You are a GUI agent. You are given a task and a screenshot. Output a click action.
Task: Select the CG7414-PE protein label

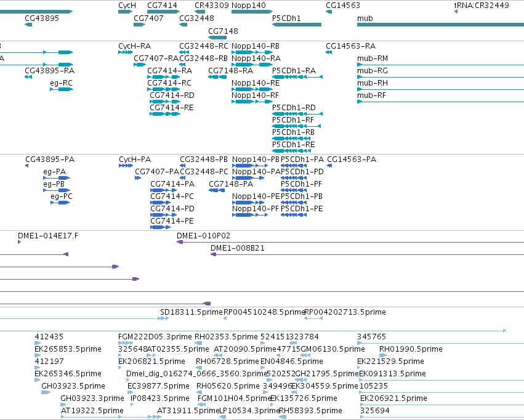click(172, 221)
